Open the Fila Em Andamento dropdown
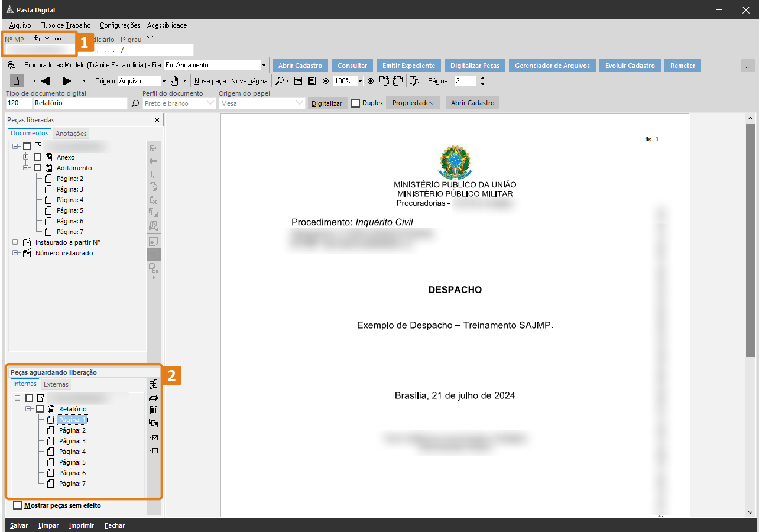Viewport: 759px width, 532px height. pyautogui.click(x=264, y=65)
